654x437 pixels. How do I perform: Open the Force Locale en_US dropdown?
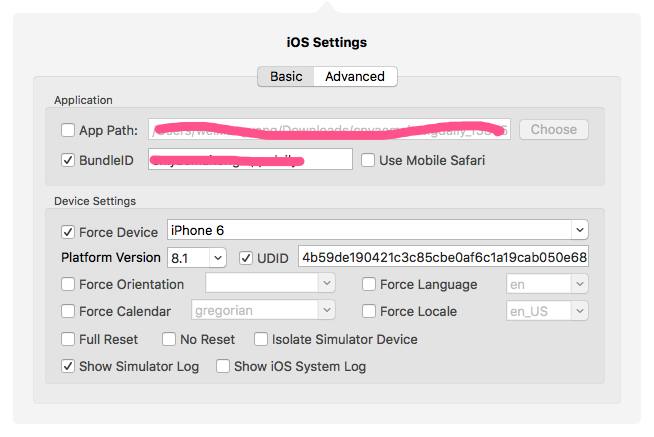(547, 311)
